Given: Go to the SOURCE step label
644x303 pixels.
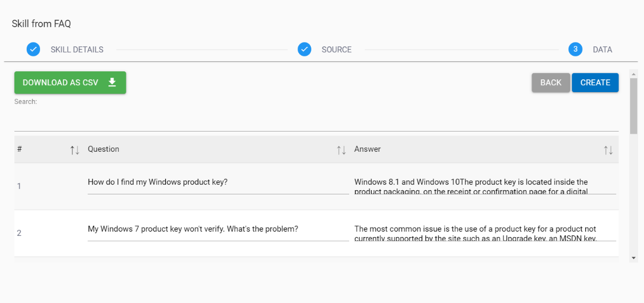Looking at the screenshot, I should click(x=336, y=50).
